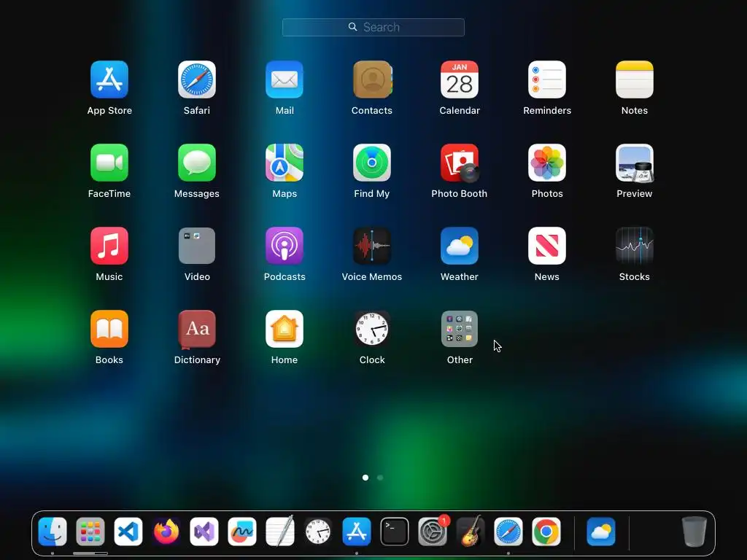Open System Settings with notification badge
This screenshot has height=560, width=747.
point(433,532)
